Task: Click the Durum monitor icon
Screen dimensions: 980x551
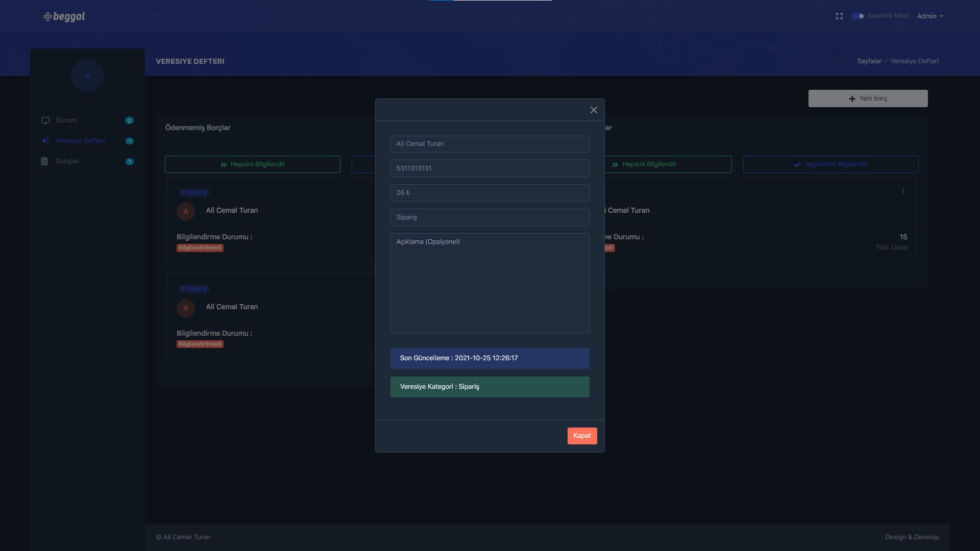Action: click(x=45, y=120)
